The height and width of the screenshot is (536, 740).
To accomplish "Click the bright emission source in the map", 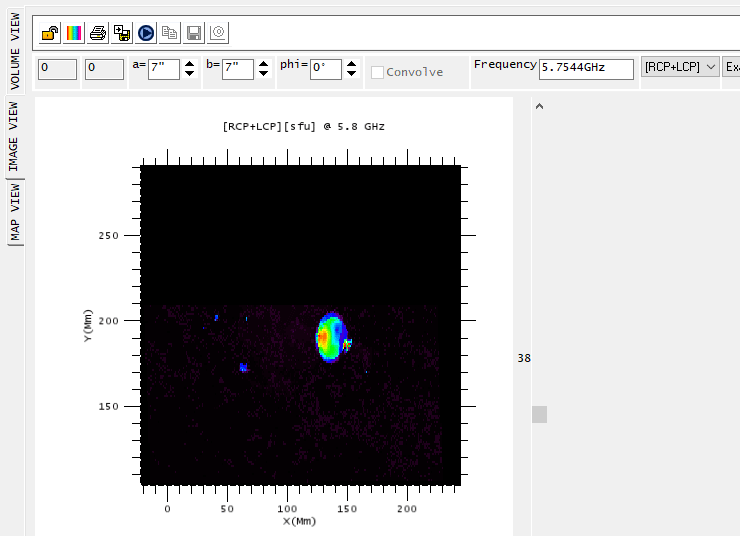I will click(x=331, y=337).
